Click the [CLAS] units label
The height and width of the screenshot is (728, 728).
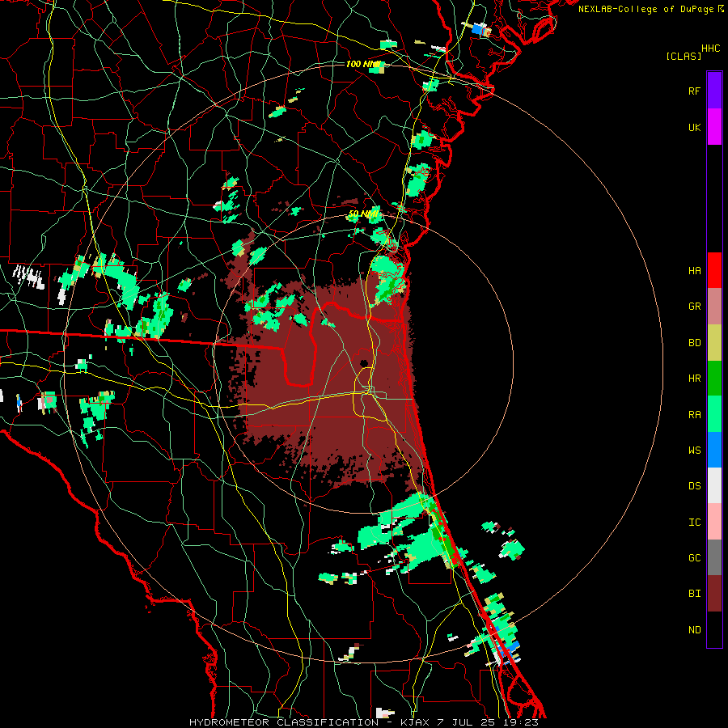pyautogui.click(x=684, y=56)
